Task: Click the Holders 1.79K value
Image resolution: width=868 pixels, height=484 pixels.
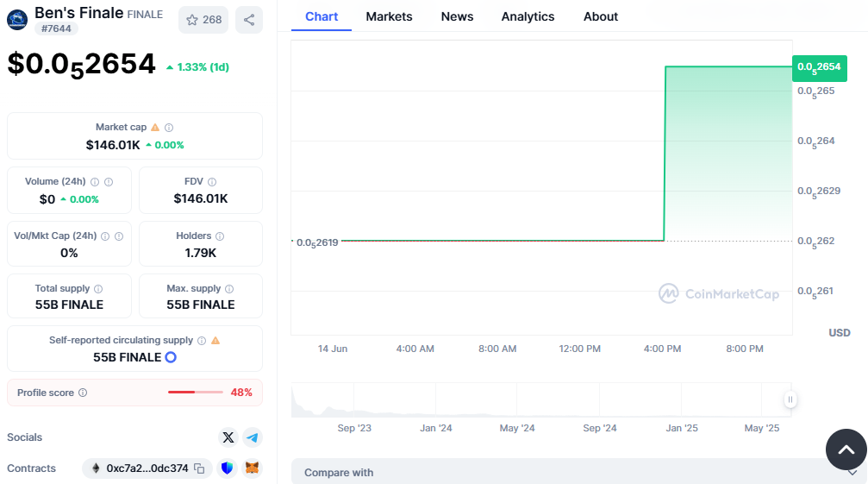Action: pos(200,253)
